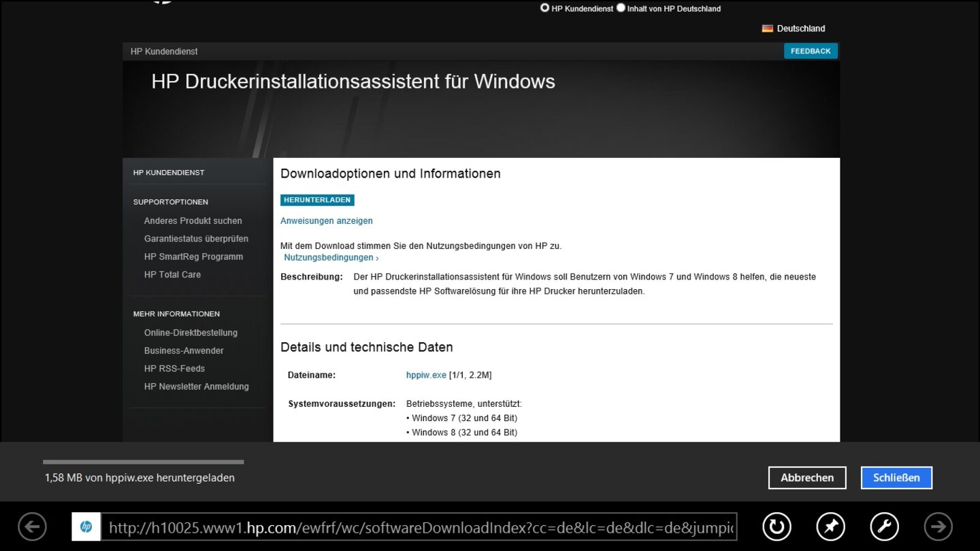The height and width of the screenshot is (551, 980).
Task: Click the hppiw.exe file link
Action: coord(426,375)
